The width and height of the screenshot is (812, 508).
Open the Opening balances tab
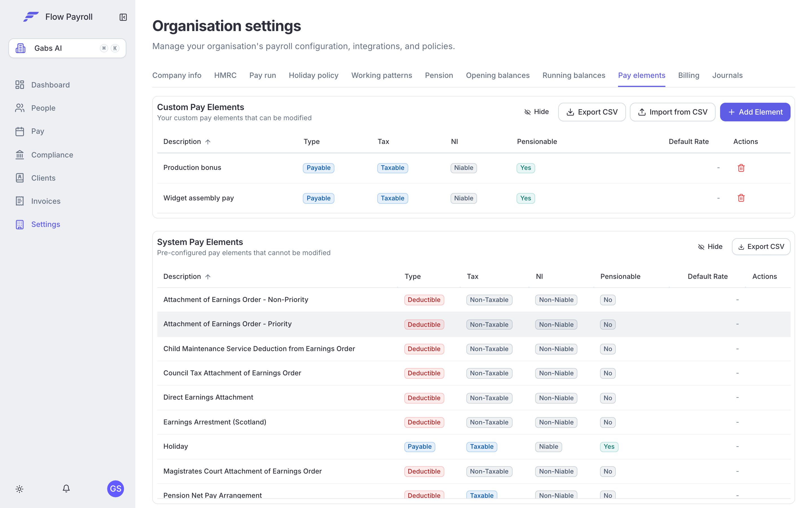coord(498,75)
